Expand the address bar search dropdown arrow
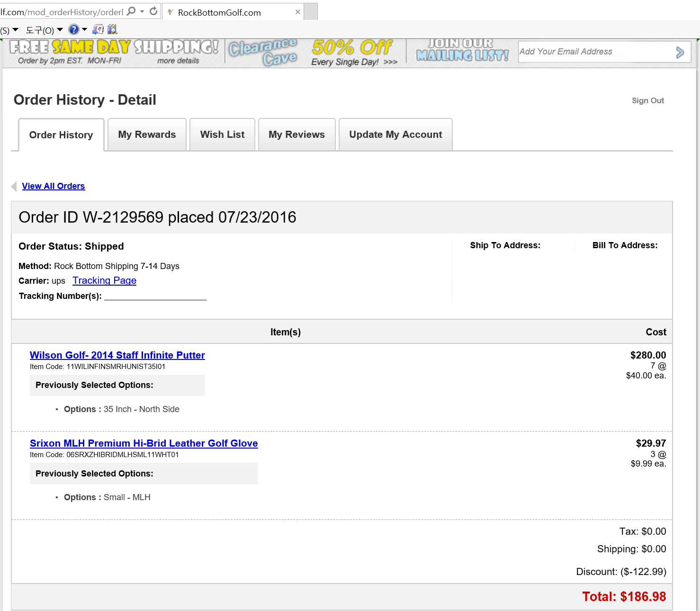The image size is (700, 611). click(x=142, y=11)
